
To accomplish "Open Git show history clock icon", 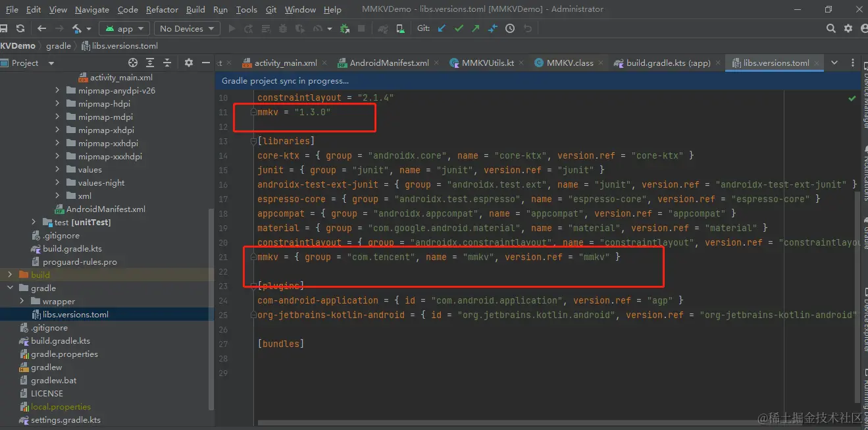I will pyautogui.click(x=510, y=28).
